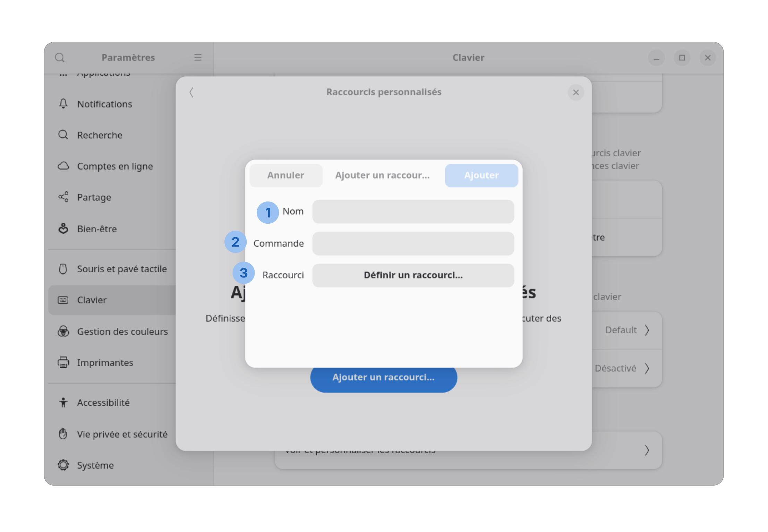This screenshot has height=532, width=768.
Task: Click the Système gear icon
Action: pyautogui.click(x=63, y=465)
